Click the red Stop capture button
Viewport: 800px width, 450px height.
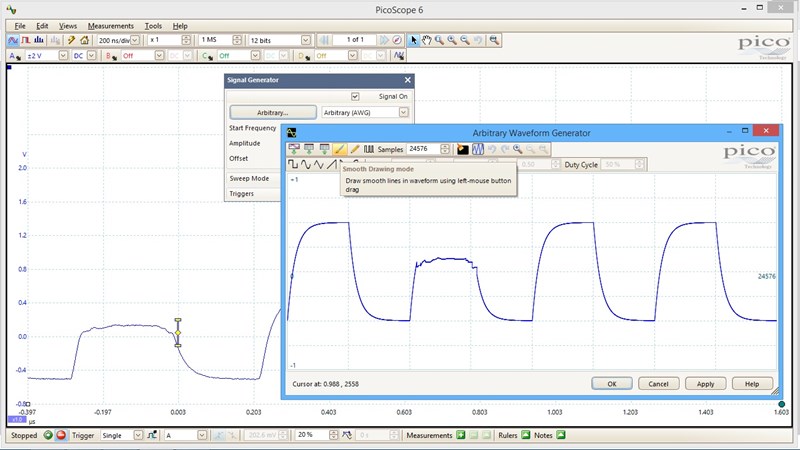pos(61,435)
